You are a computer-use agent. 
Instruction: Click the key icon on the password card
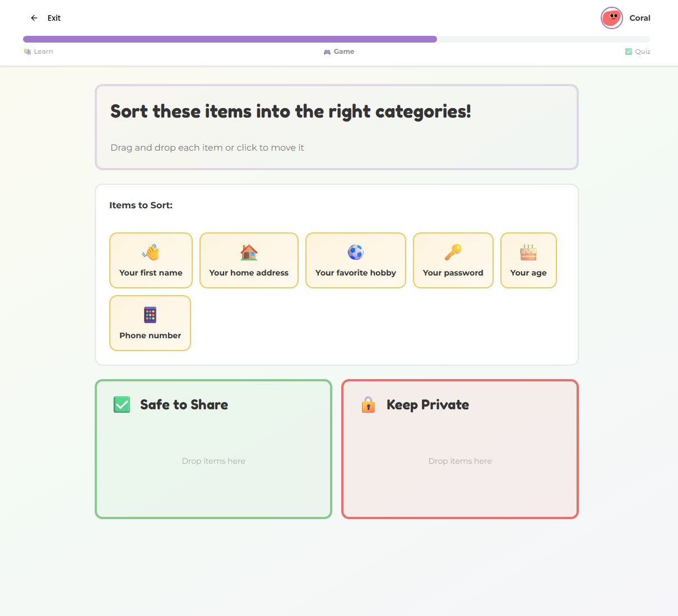coord(453,251)
